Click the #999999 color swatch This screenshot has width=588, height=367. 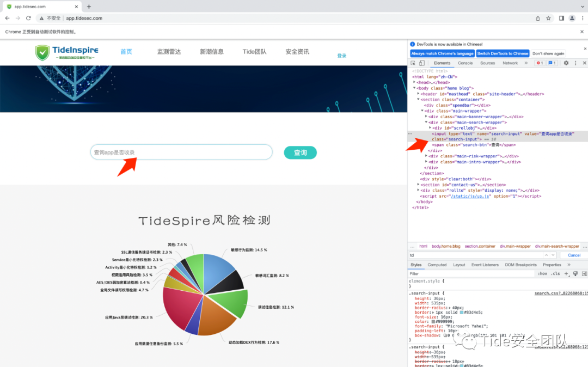(x=433, y=322)
